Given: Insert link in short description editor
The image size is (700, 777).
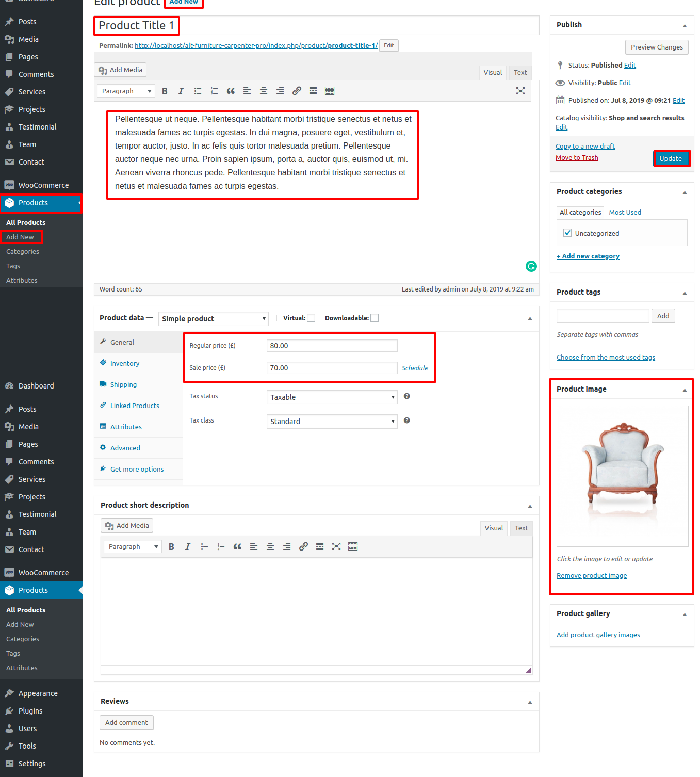Looking at the screenshot, I should click(x=303, y=547).
